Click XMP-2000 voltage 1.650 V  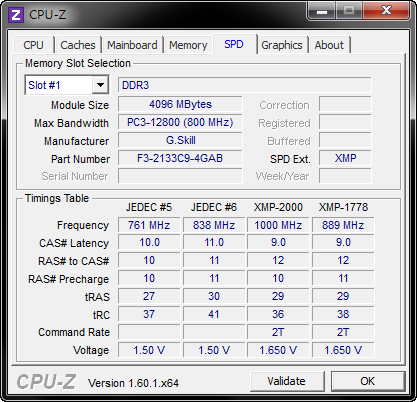point(278,350)
